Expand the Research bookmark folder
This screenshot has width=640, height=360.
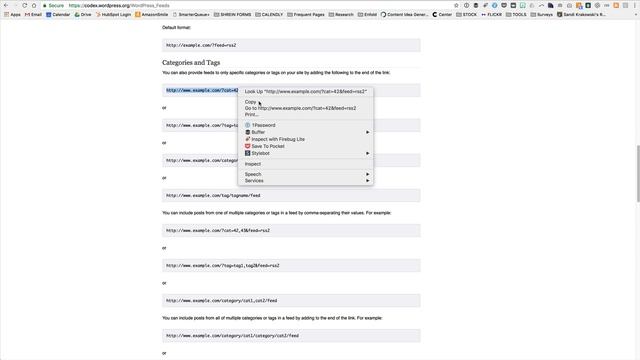coord(341,14)
